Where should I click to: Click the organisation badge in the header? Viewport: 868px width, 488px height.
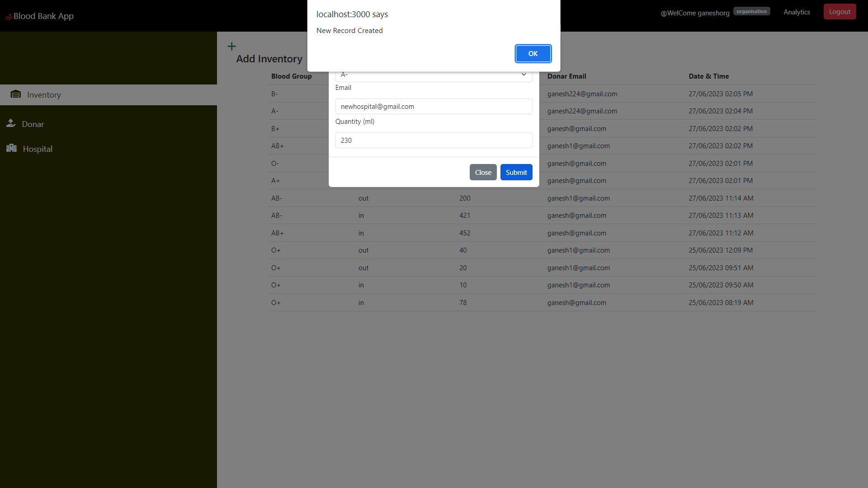(751, 11)
